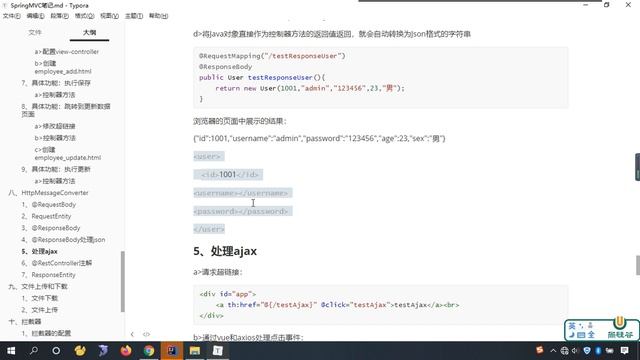Open the 帮助(H) menu
This screenshot has height=360, width=640.
(x=158, y=16)
